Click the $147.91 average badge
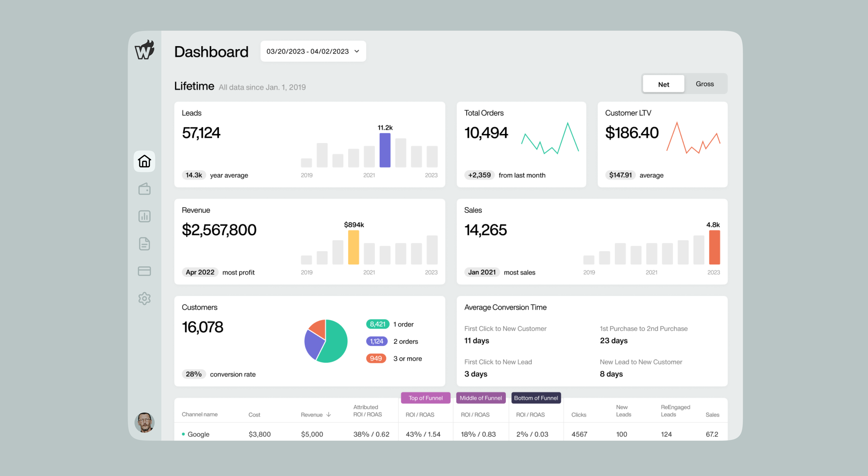 [x=620, y=175]
